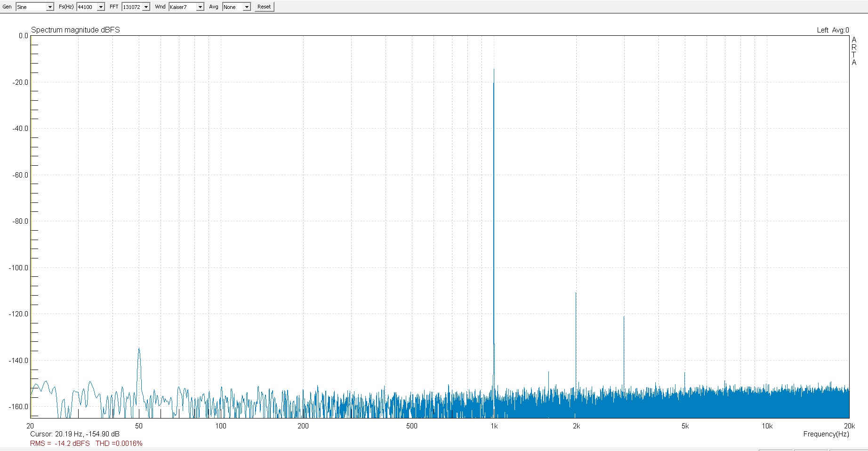Screen dimensions: 868x451
Task: Click the Cursor 20.19 Hz readout text
Action: (75, 434)
